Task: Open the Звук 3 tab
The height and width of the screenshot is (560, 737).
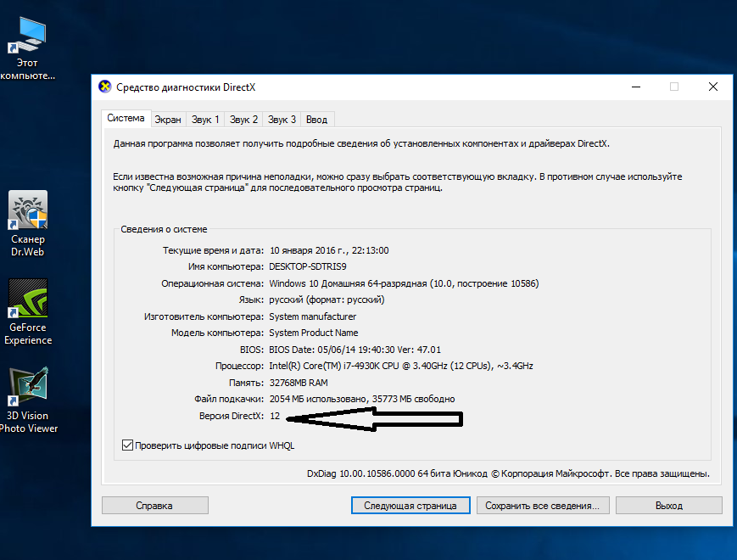Action: [282, 120]
